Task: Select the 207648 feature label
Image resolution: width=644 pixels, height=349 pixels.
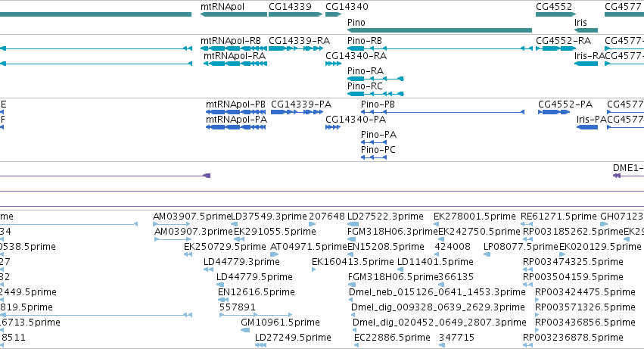Action: [x=326, y=217]
